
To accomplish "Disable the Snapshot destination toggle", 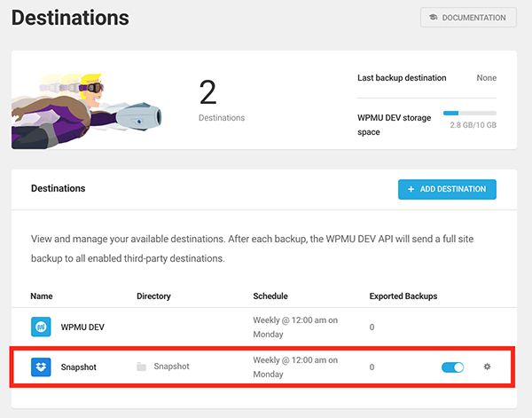I will 452,367.
